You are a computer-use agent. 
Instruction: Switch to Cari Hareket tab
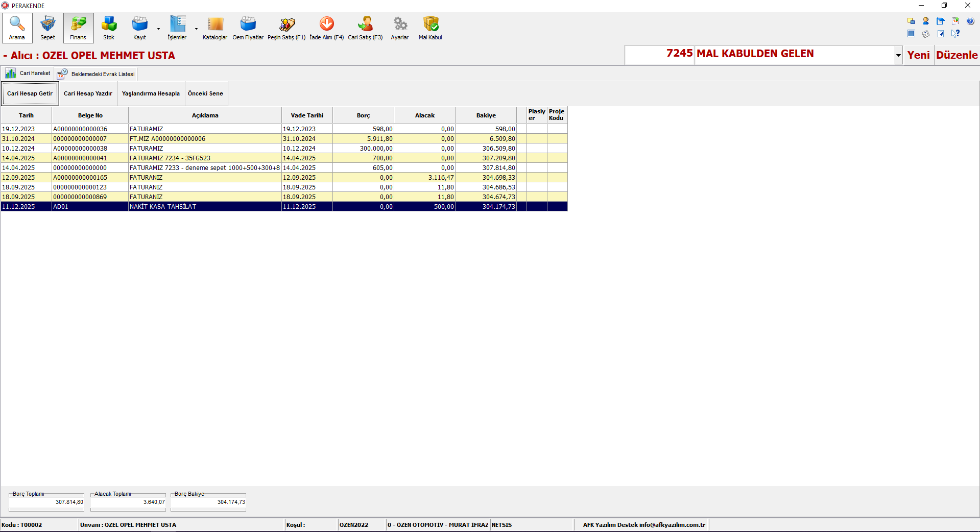tap(28, 74)
